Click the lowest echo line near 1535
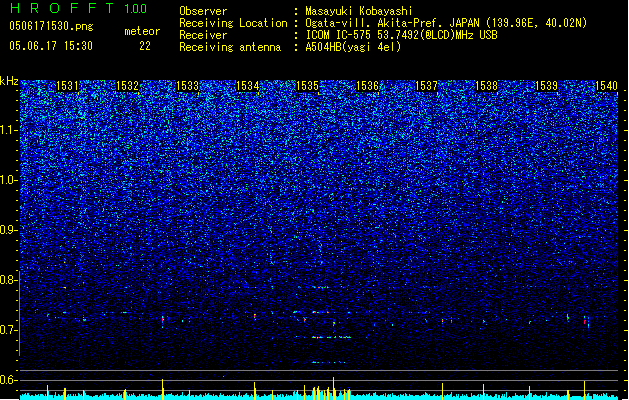Viewport: 629px width, 400px height. click(x=328, y=362)
